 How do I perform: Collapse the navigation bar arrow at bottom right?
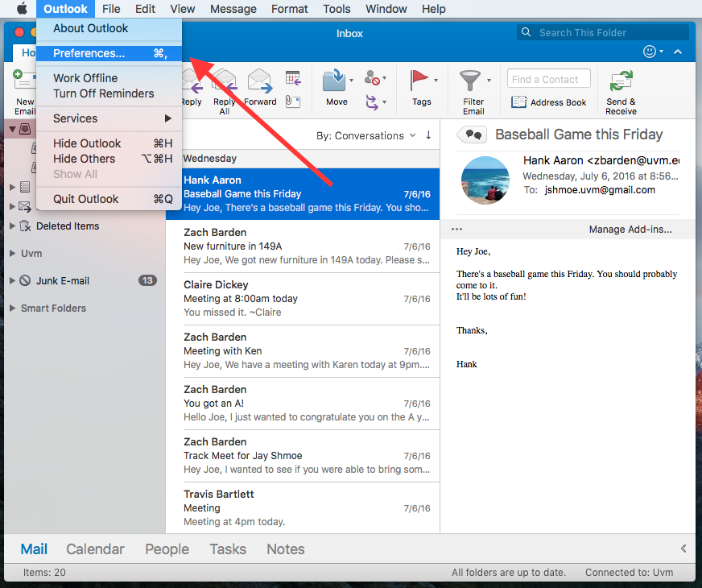tap(683, 549)
